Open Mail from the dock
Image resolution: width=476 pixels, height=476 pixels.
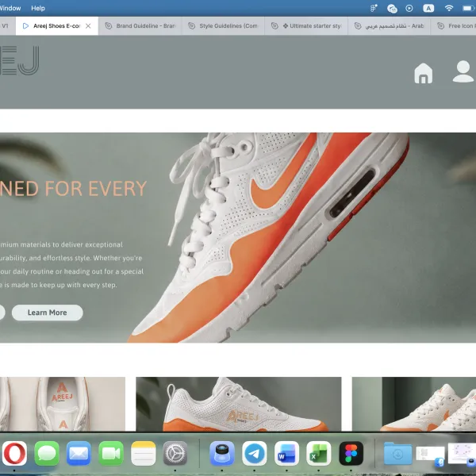click(79, 453)
